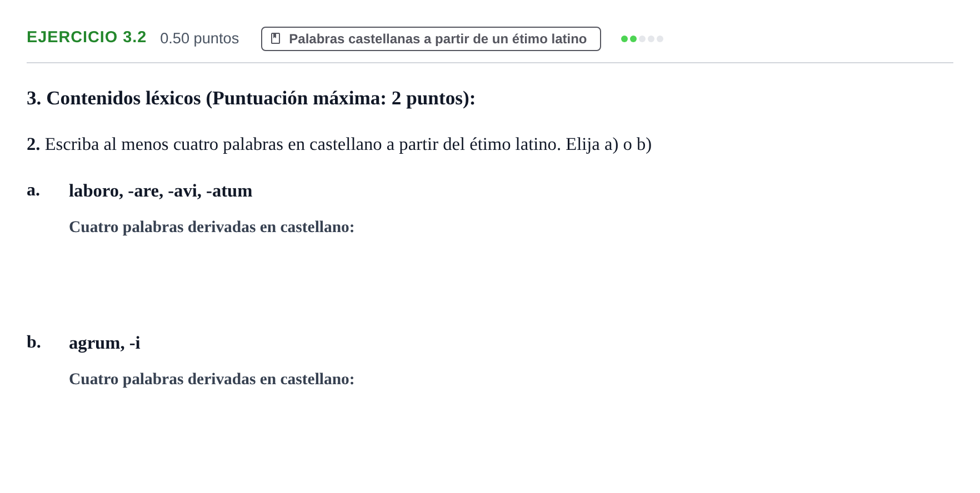Select the last grey difficulty dot
980x493 pixels.
point(660,39)
